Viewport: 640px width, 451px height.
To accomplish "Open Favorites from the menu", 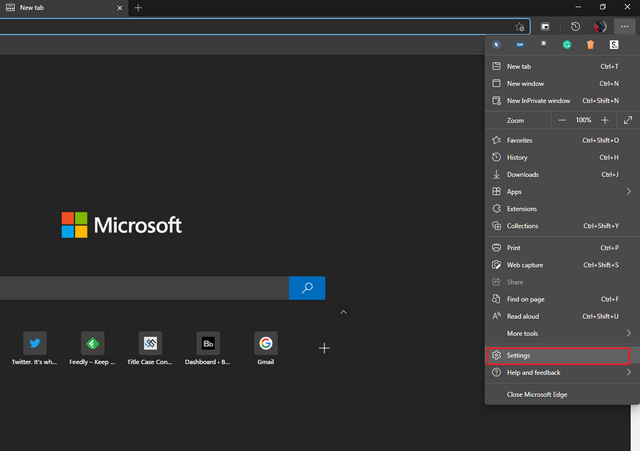I will [562, 140].
